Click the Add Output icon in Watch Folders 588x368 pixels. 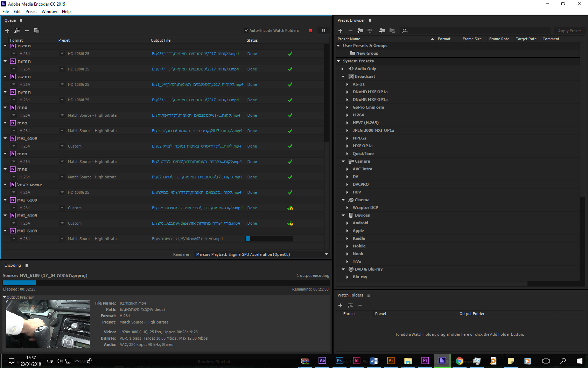(350, 306)
